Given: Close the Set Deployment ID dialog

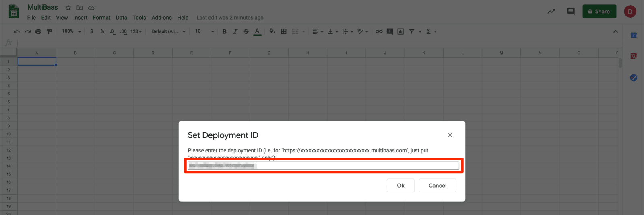Looking at the screenshot, I should click(x=450, y=135).
